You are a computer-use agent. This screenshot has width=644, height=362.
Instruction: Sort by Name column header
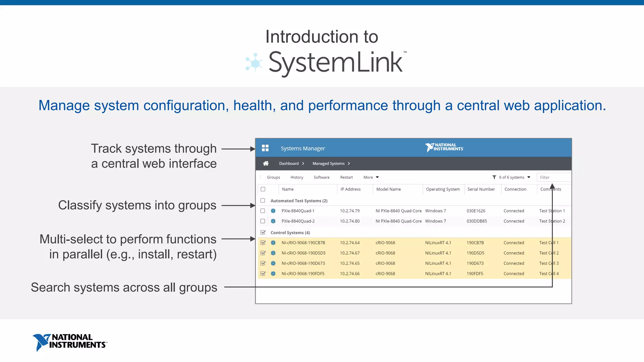click(x=288, y=189)
